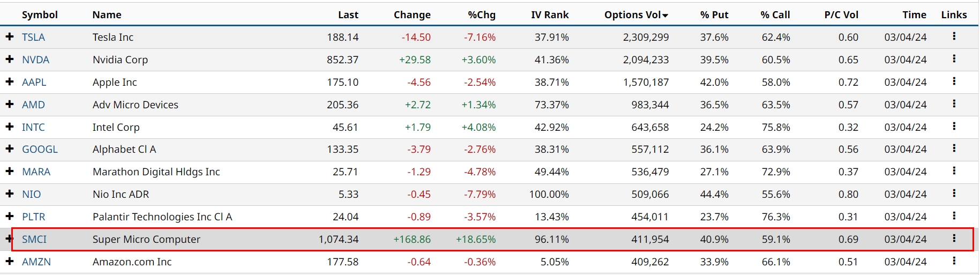Open three-dot menu for AAPL row
This screenshot has height=275, width=980.
point(954,81)
